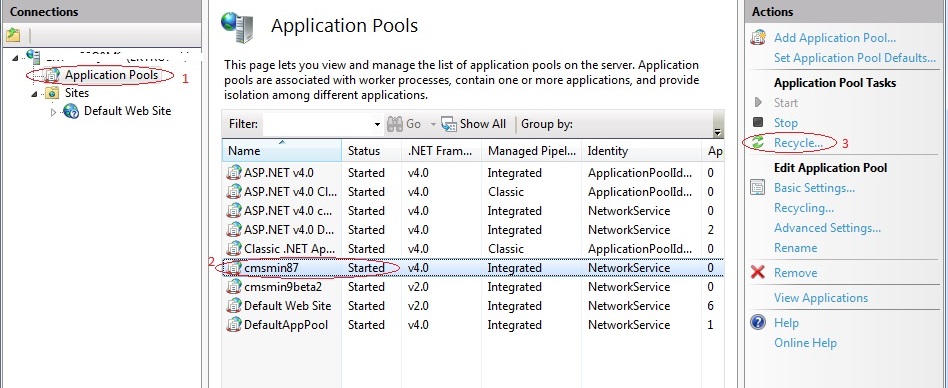Image resolution: width=948 pixels, height=388 pixels.
Task: Rename the selected application pool
Action: click(796, 248)
